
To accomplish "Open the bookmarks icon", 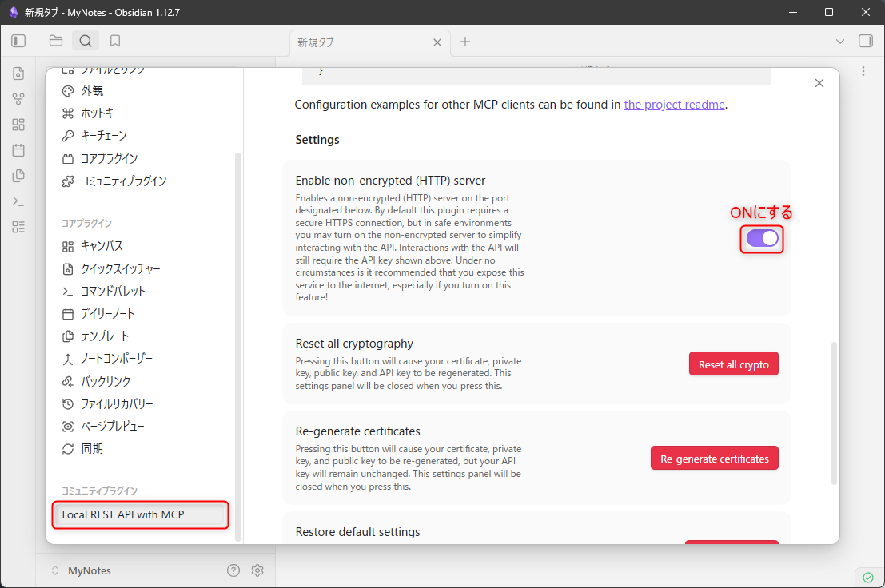I will (x=115, y=41).
